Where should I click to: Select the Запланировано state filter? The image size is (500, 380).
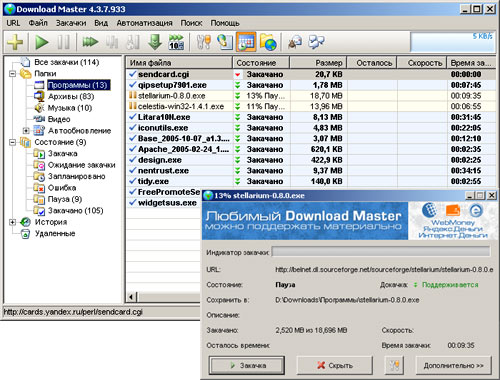[76, 176]
